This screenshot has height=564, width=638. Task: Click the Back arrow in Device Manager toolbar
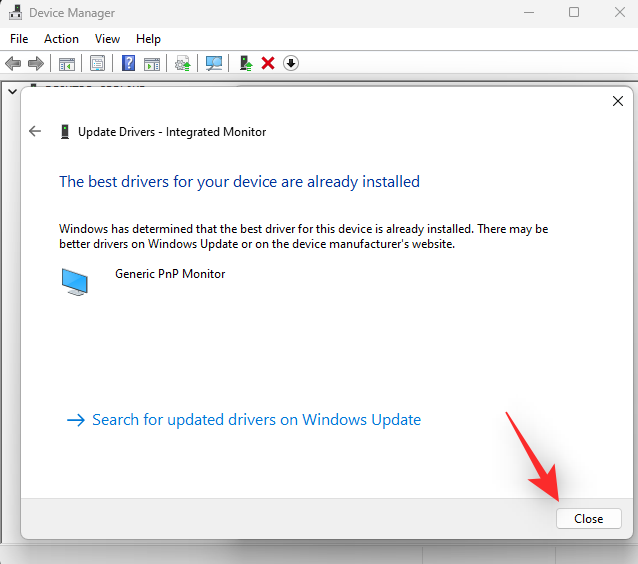(x=13, y=63)
